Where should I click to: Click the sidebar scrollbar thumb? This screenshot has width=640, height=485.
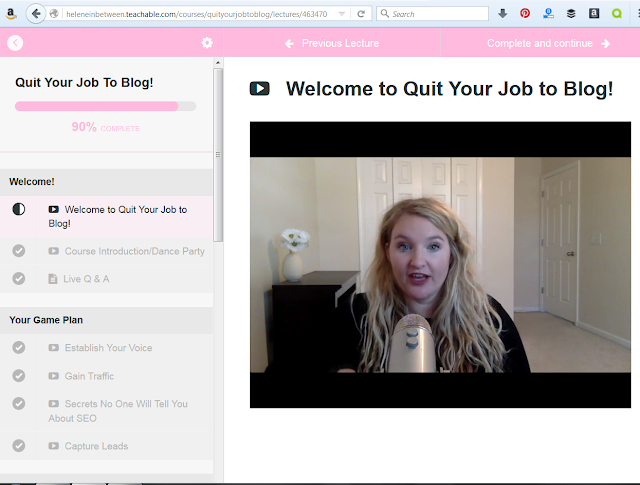pos(218,155)
